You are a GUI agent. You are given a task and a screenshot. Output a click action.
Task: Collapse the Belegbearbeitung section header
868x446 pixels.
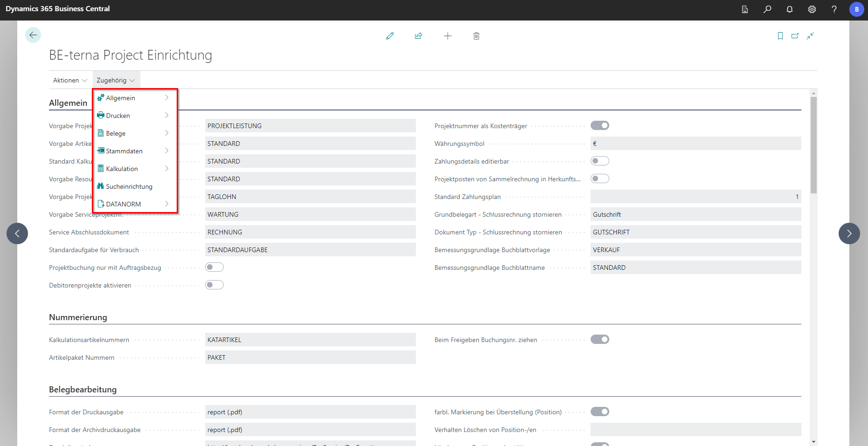coord(83,390)
